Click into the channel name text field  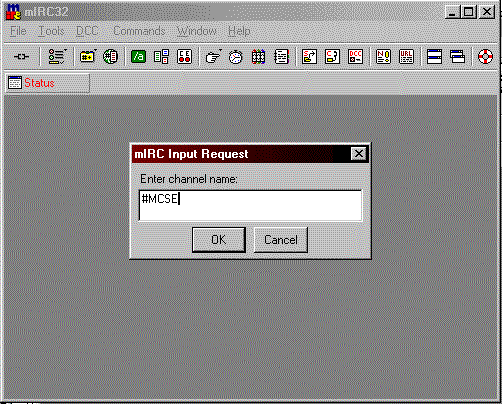click(x=250, y=205)
